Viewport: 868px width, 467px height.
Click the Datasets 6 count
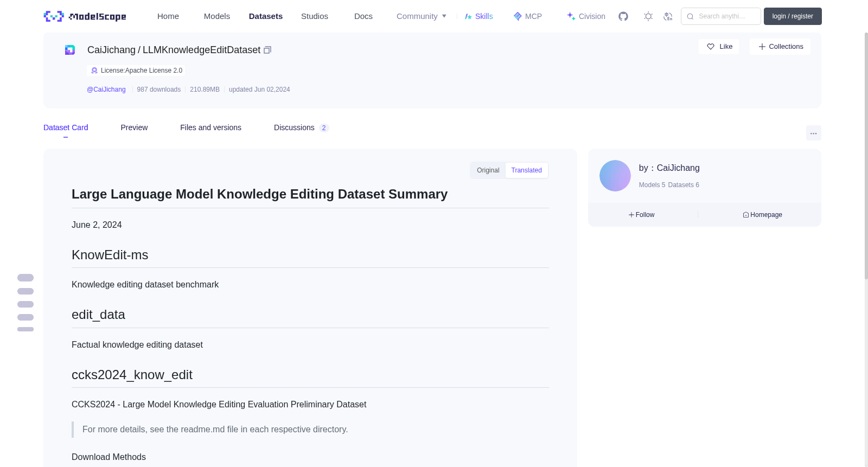point(684,185)
